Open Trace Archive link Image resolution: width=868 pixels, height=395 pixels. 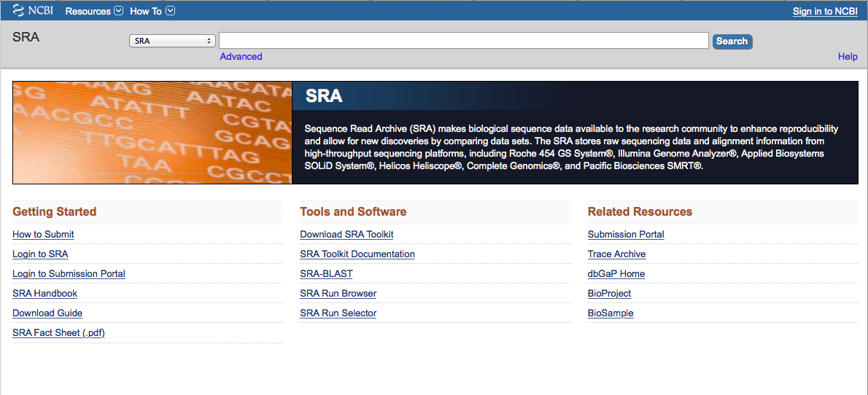point(616,254)
